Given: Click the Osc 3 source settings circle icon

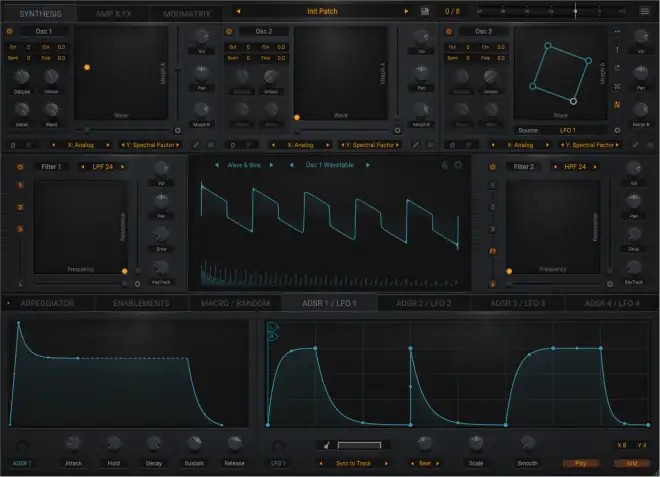Looking at the screenshot, I should [617, 131].
